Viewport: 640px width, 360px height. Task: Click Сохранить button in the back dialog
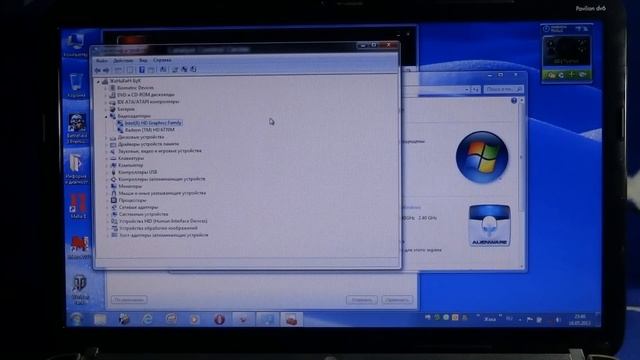click(362, 300)
